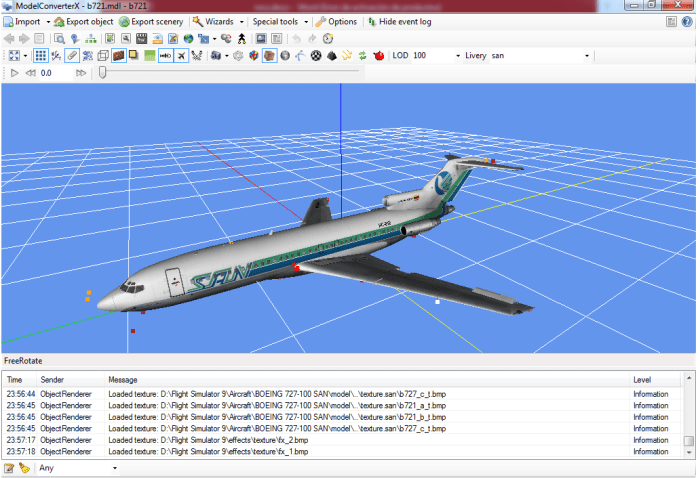
Task: Expand the Wizards dropdown arrow
Action: [x=242, y=22]
